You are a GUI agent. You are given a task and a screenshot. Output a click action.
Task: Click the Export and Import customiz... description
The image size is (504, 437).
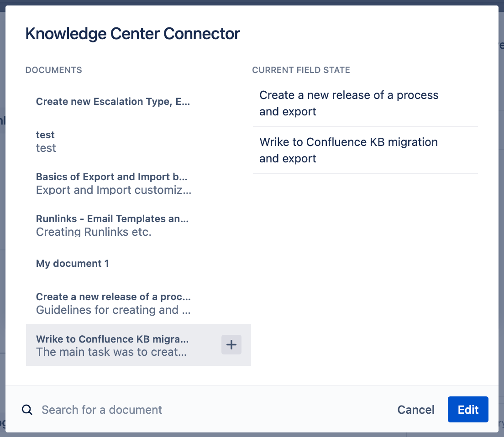point(114,190)
